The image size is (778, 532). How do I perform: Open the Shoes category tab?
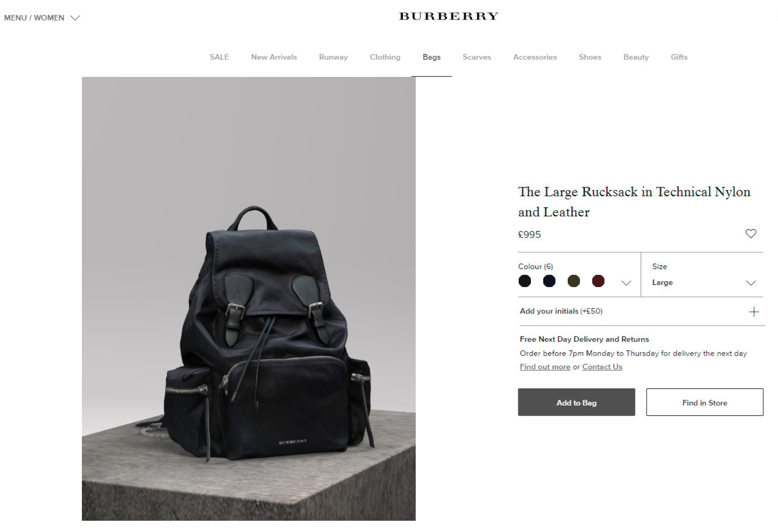point(590,57)
